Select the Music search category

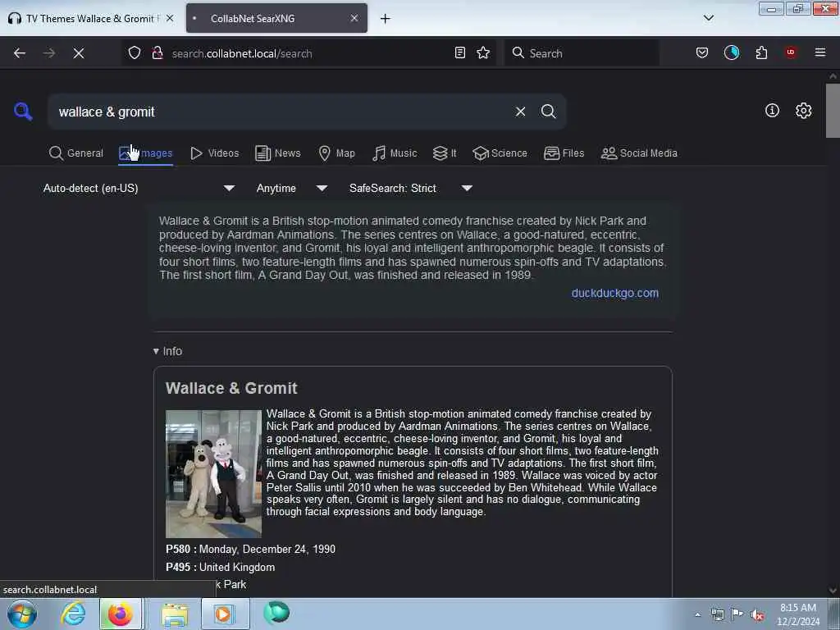click(395, 153)
